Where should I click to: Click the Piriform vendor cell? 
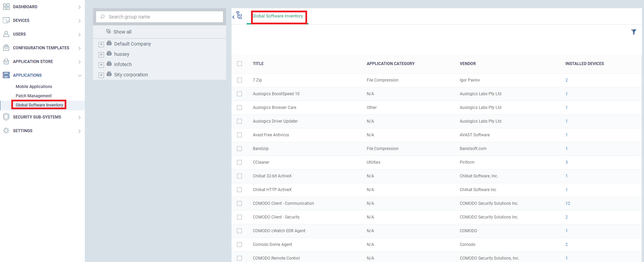(x=467, y=162)
